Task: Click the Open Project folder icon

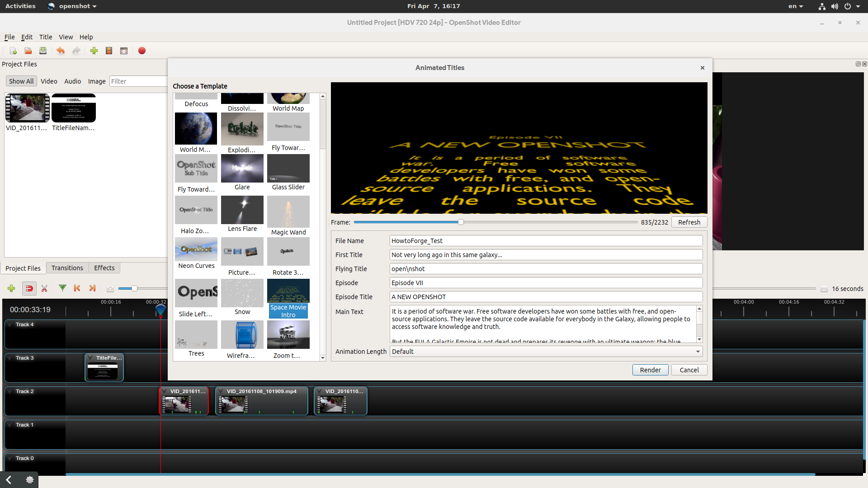Action: [28, 51]
